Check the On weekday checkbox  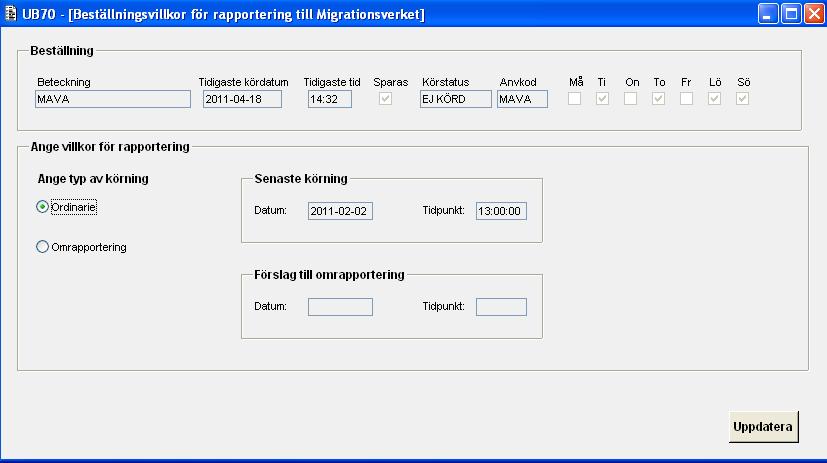coord(630,99)
